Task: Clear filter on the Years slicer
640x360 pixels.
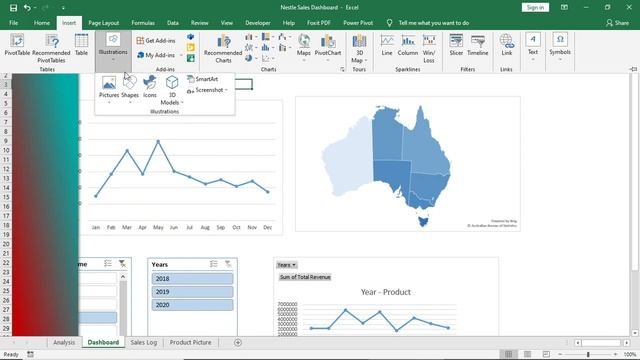Action: [x=228, y=264]
